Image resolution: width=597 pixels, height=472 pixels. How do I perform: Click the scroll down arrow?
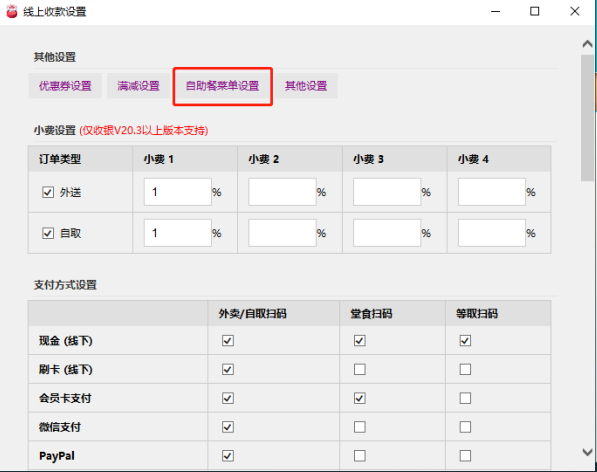coord(587,452)
